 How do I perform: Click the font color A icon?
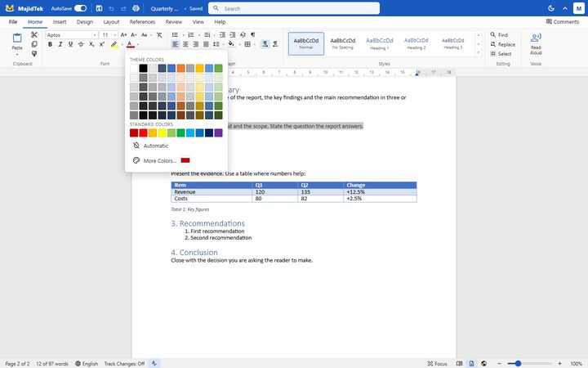(x=130, y=44)
